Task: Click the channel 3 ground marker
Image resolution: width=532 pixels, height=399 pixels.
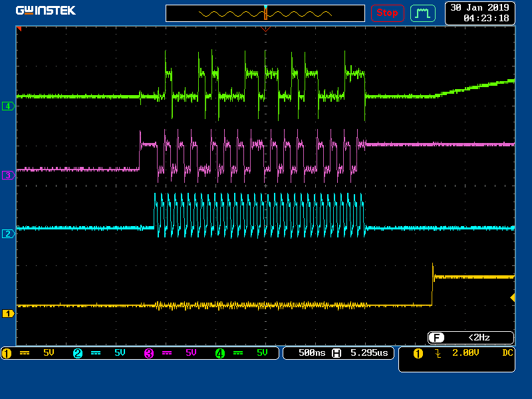Action: 8,176
